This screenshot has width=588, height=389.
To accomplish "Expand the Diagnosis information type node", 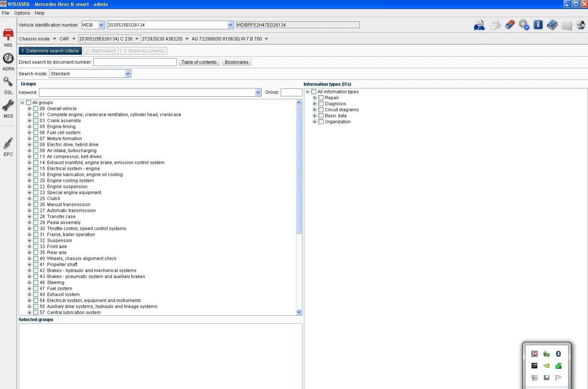I will [x=315, y=104].
